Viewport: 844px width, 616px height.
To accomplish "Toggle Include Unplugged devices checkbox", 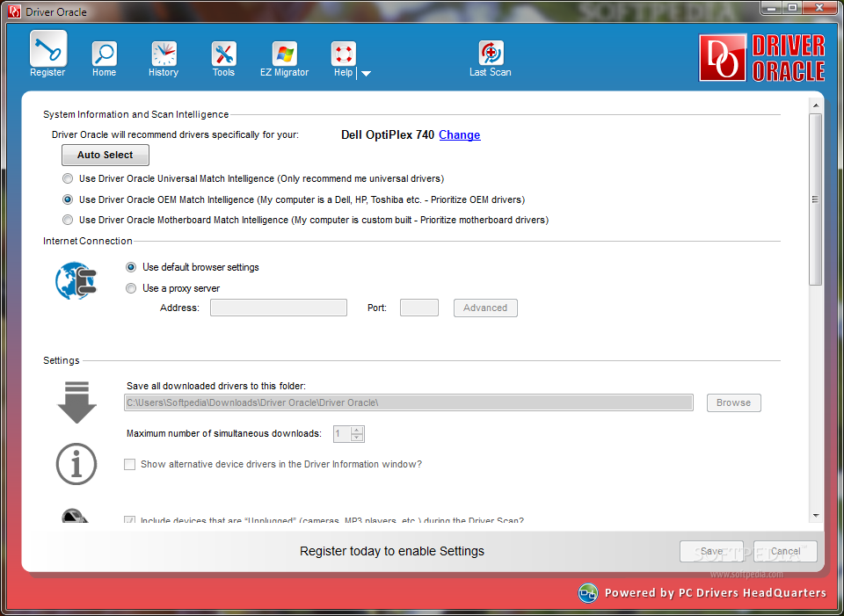I will click(130, 519).
